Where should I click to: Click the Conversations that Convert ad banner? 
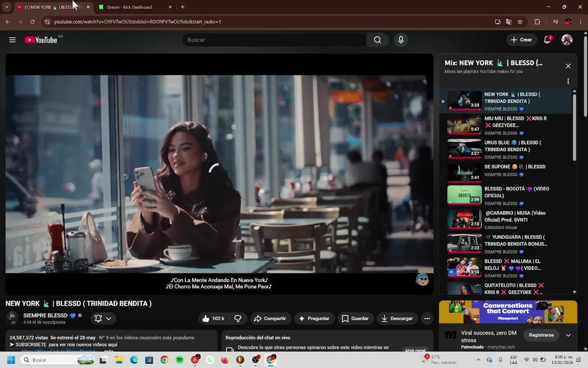click(x=508, y=312)
